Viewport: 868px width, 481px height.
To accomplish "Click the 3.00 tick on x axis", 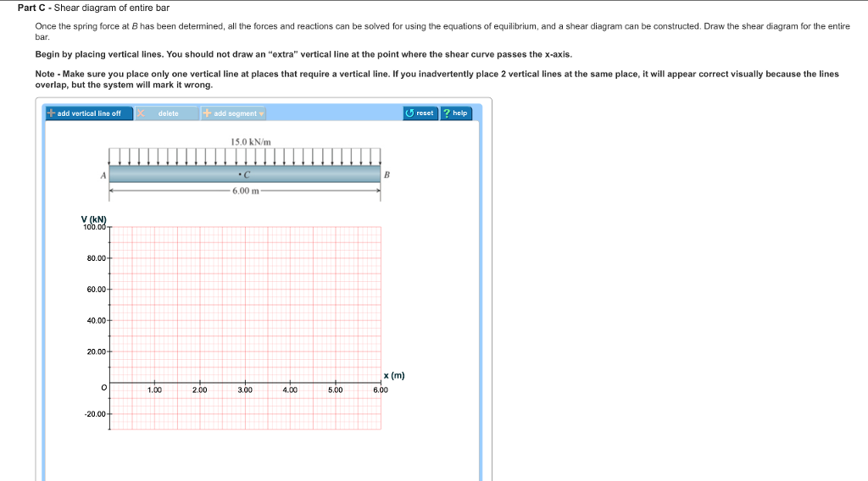I will click(245, 390).
